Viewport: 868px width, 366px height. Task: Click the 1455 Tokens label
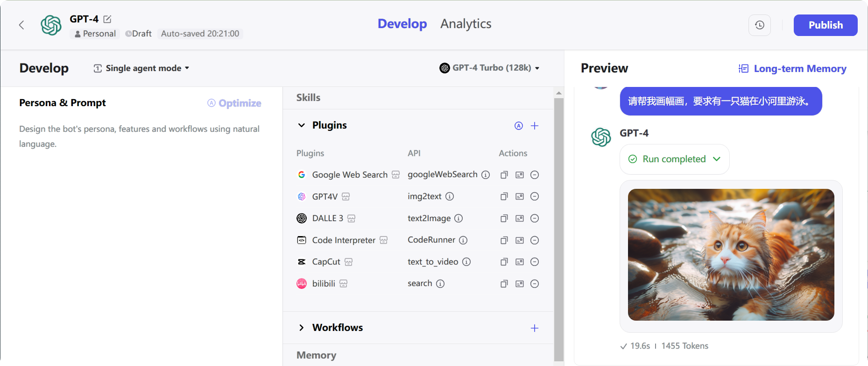point(685,346)
